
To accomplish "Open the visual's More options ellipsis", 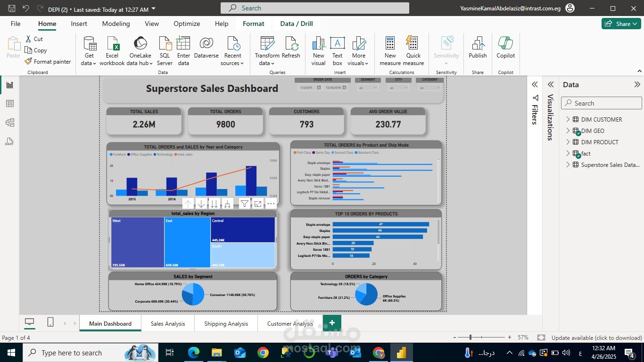I will coord(271,204).
